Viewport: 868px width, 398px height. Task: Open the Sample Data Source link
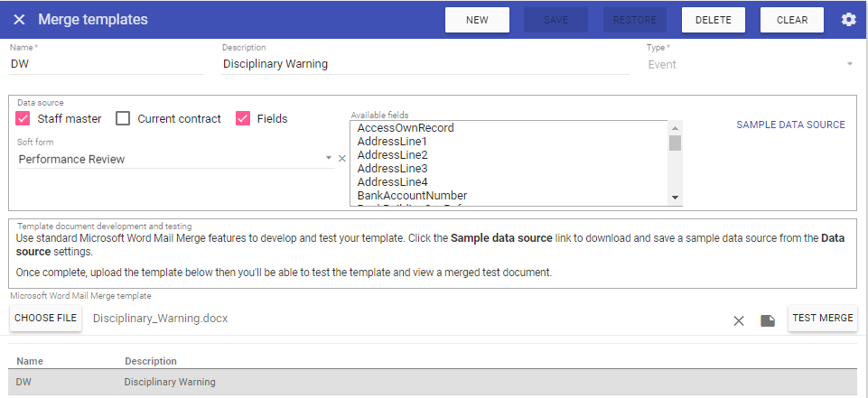(790, 125)
